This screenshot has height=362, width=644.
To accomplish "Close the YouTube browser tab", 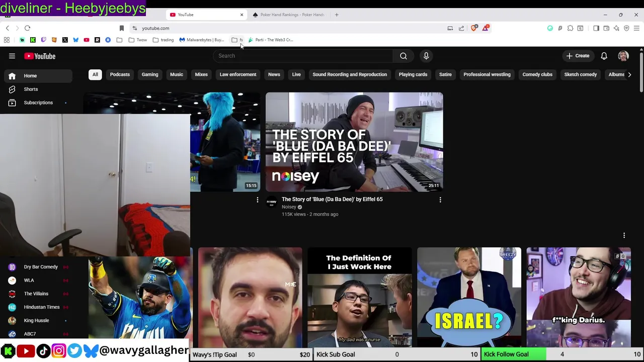I will click(x=242, y=15).
